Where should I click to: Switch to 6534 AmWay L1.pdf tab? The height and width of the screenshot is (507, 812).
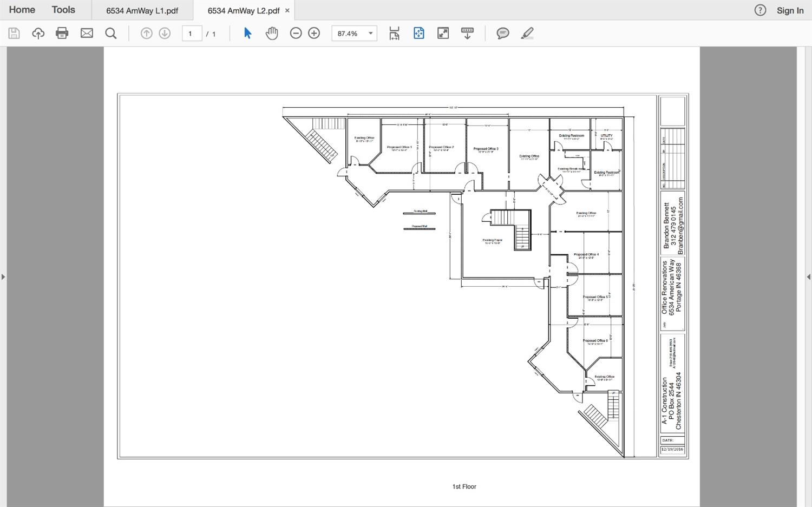click(142, 11)
